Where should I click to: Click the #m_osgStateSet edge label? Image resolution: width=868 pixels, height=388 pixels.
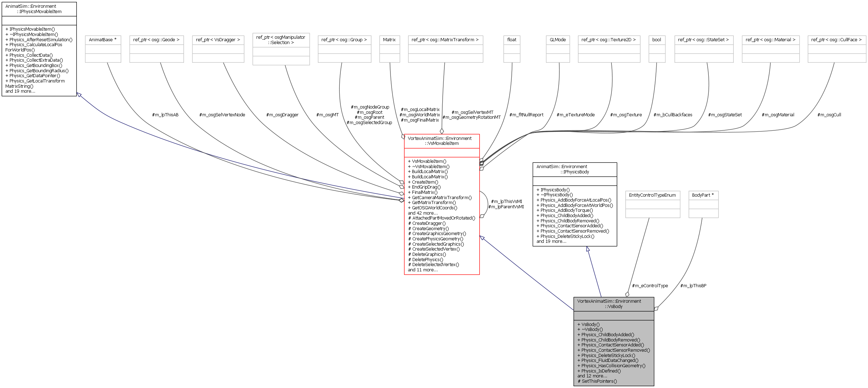click(x=725, y=115)
